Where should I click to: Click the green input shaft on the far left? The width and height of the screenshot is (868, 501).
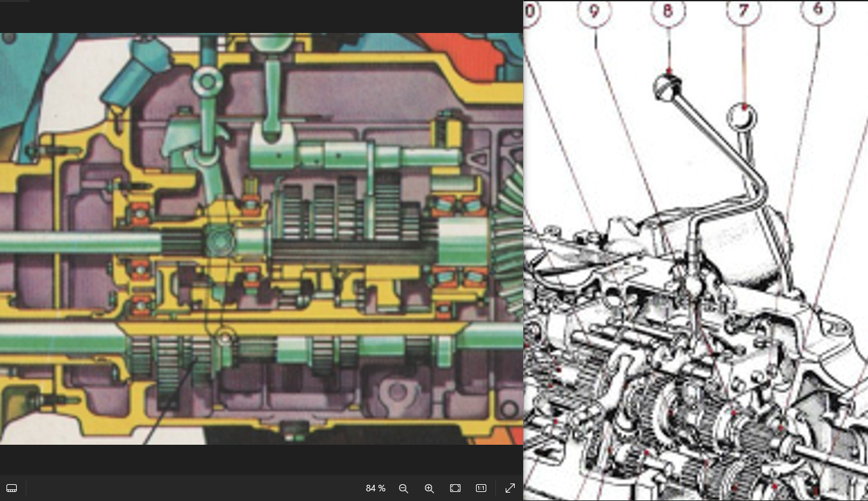pyautogui.click(x=77, y=242)
